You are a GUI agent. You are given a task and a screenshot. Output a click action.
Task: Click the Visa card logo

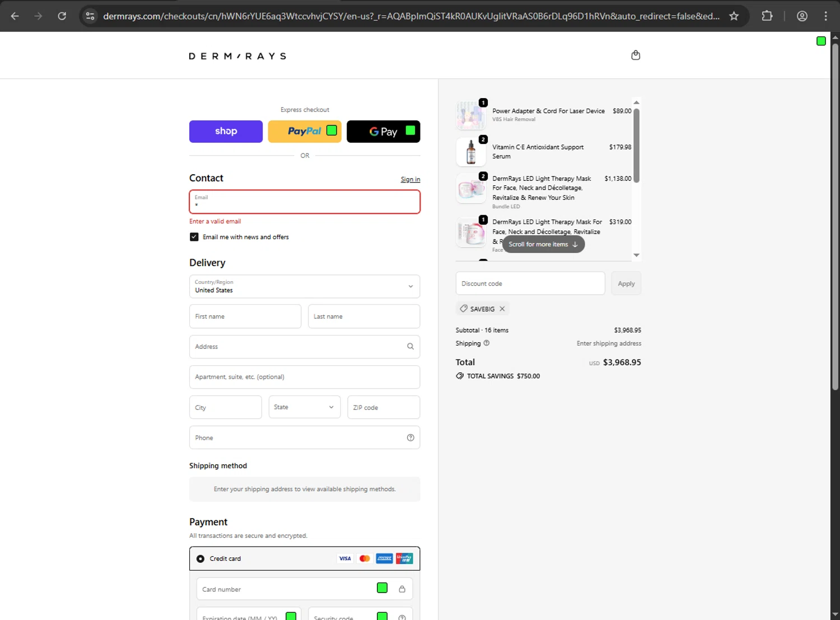(x=345, y=558)
